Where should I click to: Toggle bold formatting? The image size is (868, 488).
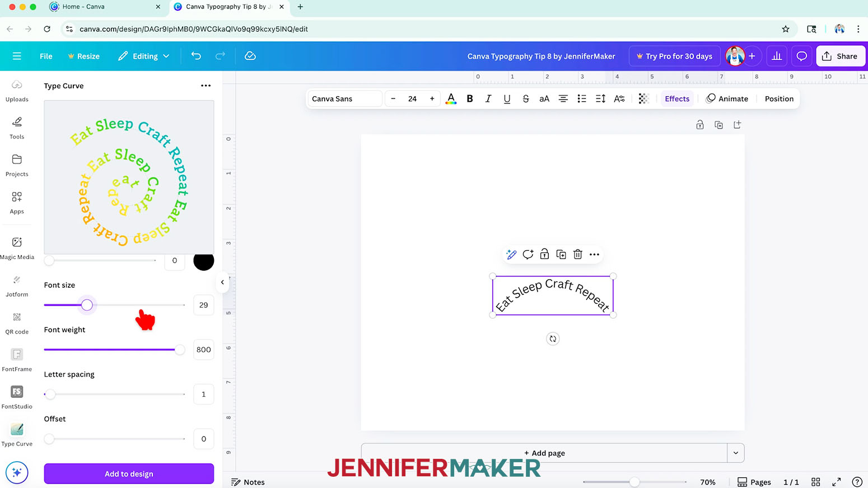click(470, 98)
